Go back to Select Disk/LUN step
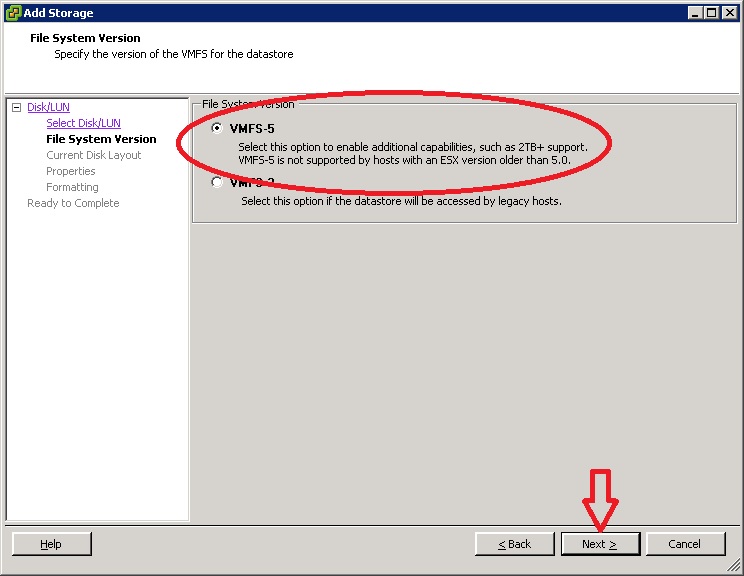 [x=83, y=123]
